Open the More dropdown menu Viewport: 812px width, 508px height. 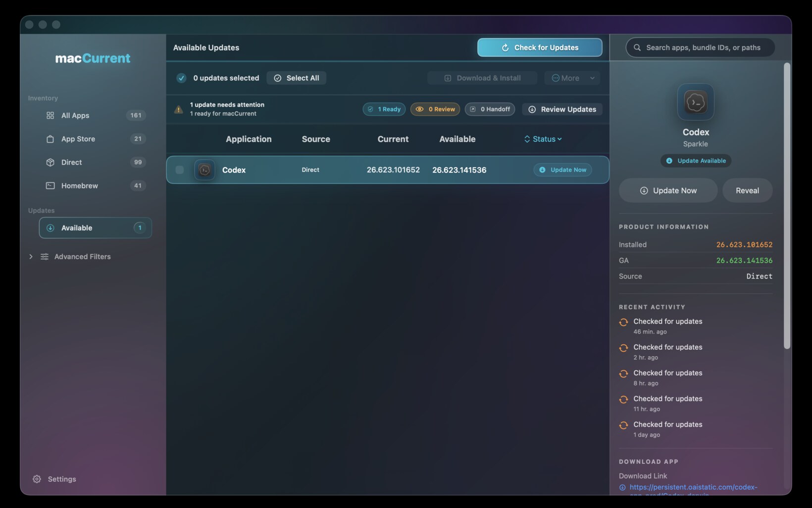point(572,78)
